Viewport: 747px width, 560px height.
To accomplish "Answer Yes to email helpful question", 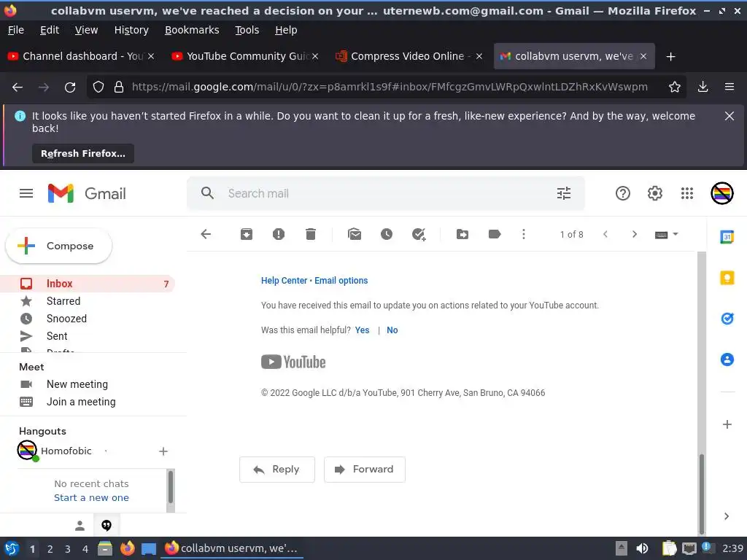I will point(362,330).
